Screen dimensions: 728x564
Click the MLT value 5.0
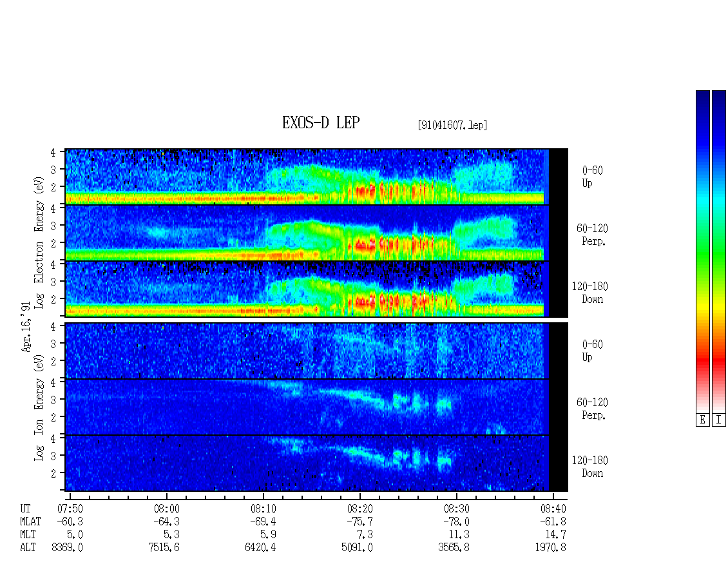(75, 535)
